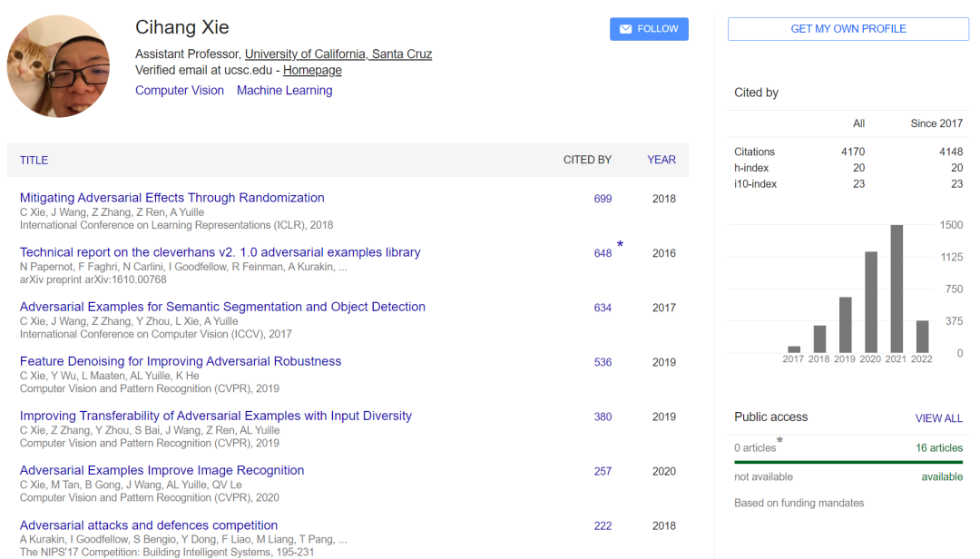Sort publications by Cited By column
Screen dimensions: 980x559
point(587,160)
